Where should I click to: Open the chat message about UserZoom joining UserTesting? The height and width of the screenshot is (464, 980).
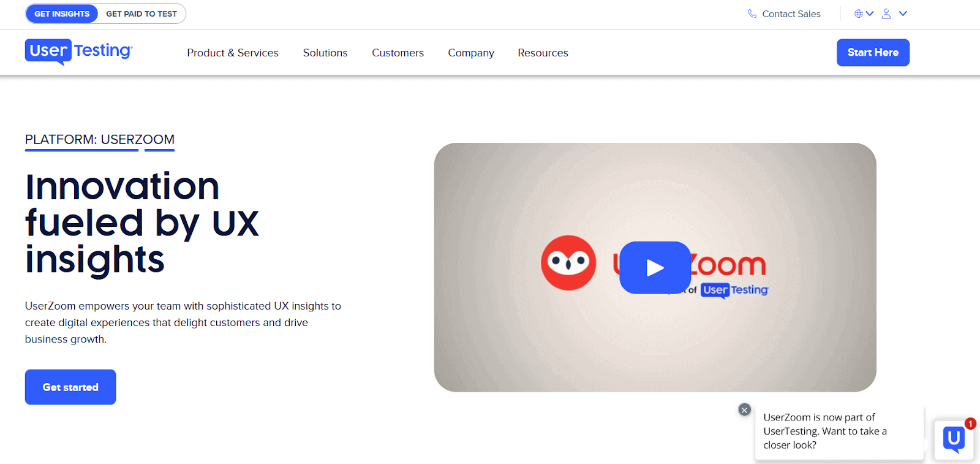[839, 431]
